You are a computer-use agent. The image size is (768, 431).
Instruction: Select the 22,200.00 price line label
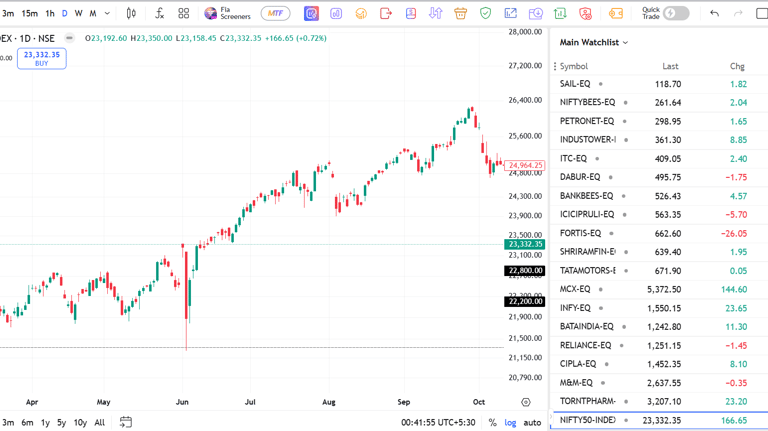coord(525,301)
